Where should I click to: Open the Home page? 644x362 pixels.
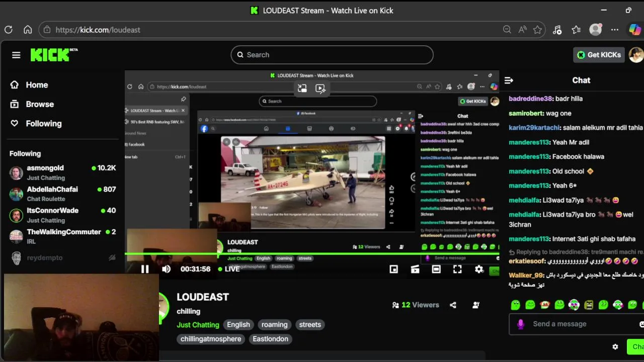(29, 85)
